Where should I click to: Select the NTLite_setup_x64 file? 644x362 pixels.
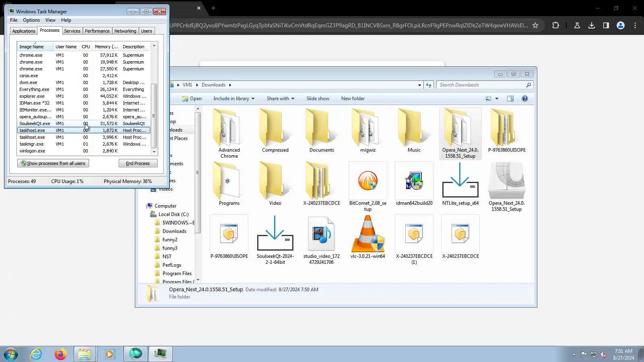[x=460, y=184]
